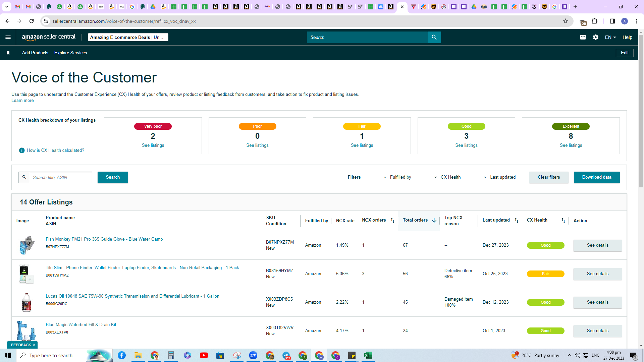Open browser extensions puzzle icon

click(595, 21)
